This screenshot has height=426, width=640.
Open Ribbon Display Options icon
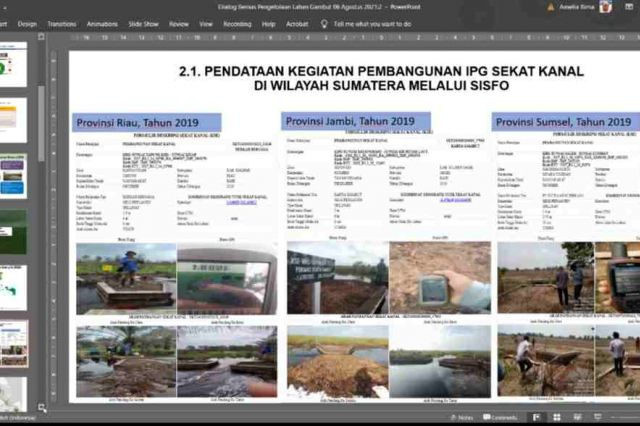(629, 7)
